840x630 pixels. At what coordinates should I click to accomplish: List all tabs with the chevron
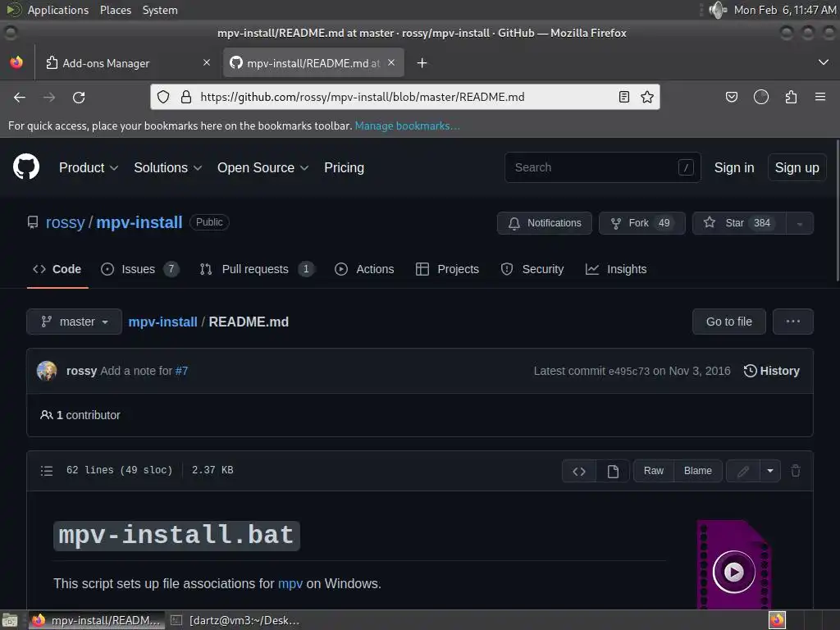coord(824,62)
